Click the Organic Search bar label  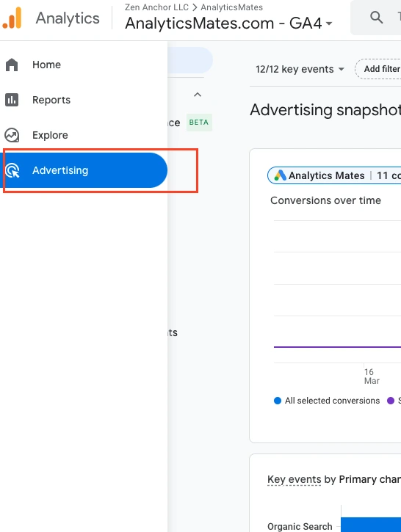[x=300, y=526]
